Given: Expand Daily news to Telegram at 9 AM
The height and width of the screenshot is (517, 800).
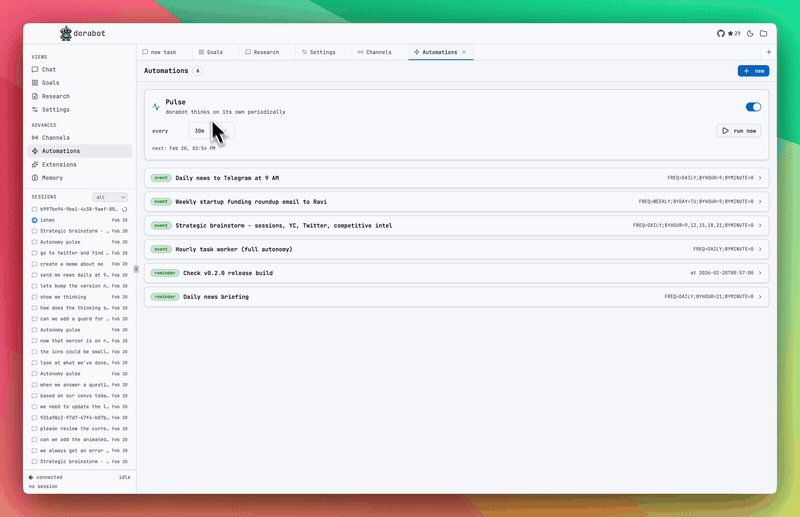Looking at the screenshot, I should tap(457, 178).
